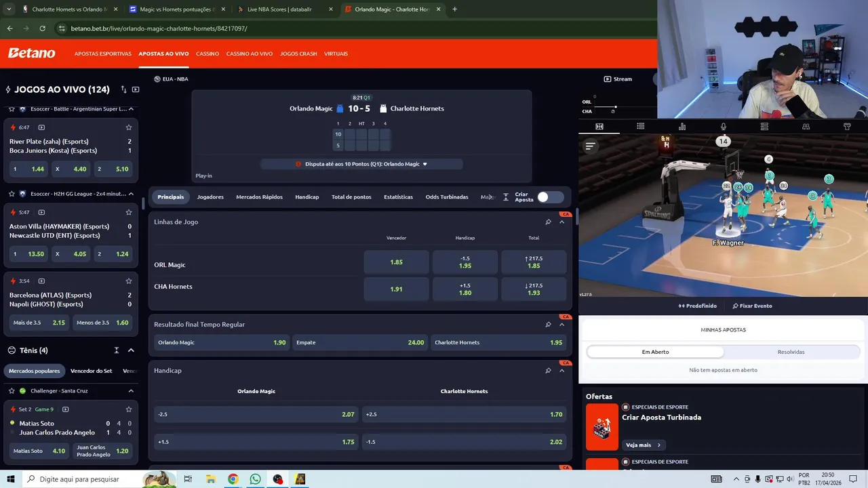868x488 pixels.
Task: Filter live games with streaming icon in header
Action: 136,89
